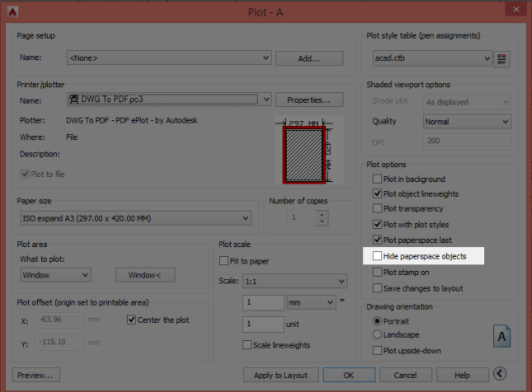Screen dimensions: 532x392
Task: Enable Fit to paper checkbox
Action: coord(224,261)
